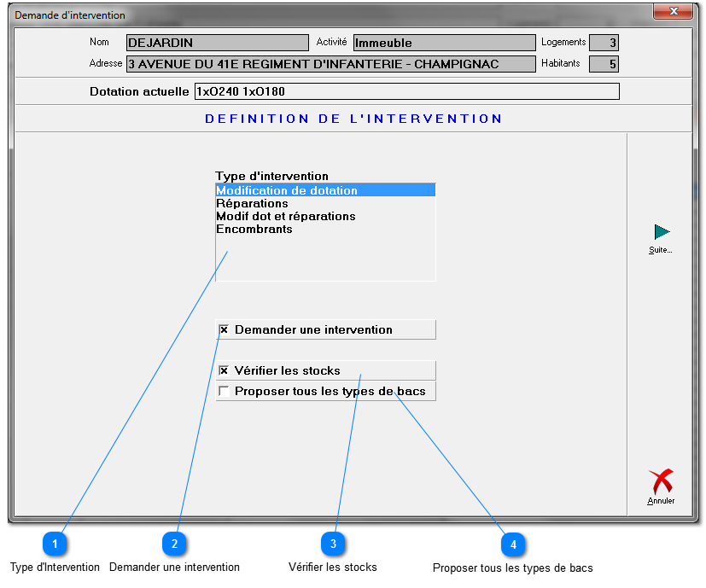The height and width of the screenshot is (588, 706).
Task: Click the Nom field showing DEJARDIN
Action: coord(218,42)
